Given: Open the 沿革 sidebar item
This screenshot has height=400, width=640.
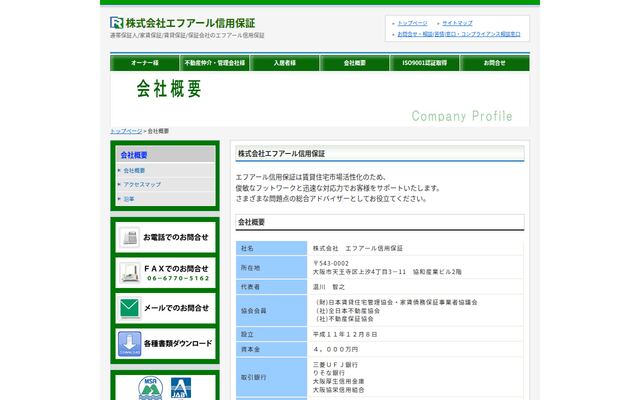Looking at the screenshot, I should (129, 199).
